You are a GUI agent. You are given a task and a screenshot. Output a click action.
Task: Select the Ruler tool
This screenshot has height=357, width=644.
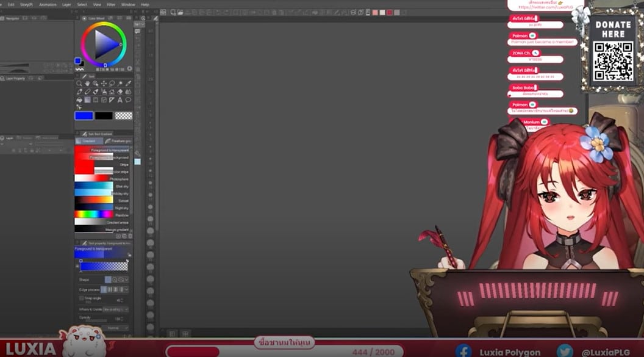coord(112,100)
